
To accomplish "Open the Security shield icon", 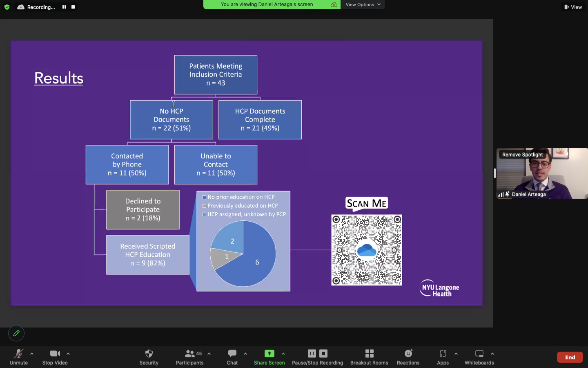I will point(149,354).
